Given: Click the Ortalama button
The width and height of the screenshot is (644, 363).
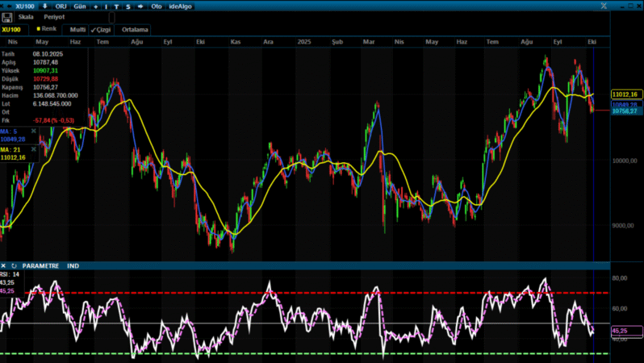Looking at the screenshot, I should coord(135,29).
